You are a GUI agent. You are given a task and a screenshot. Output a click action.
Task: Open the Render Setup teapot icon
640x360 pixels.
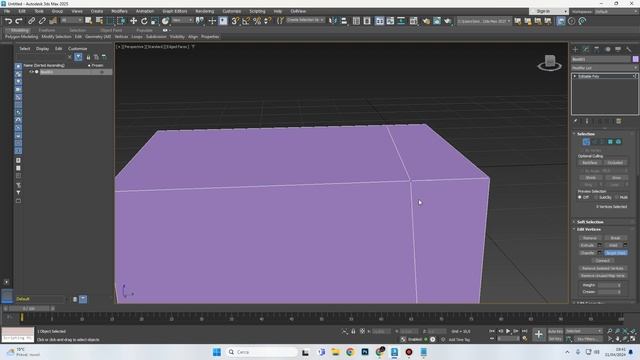[426, 21]
